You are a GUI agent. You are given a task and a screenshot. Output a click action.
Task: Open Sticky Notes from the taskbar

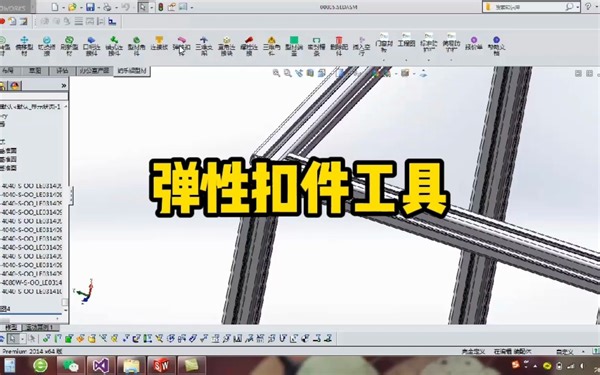pyautogui.click(x=191, y=365)
